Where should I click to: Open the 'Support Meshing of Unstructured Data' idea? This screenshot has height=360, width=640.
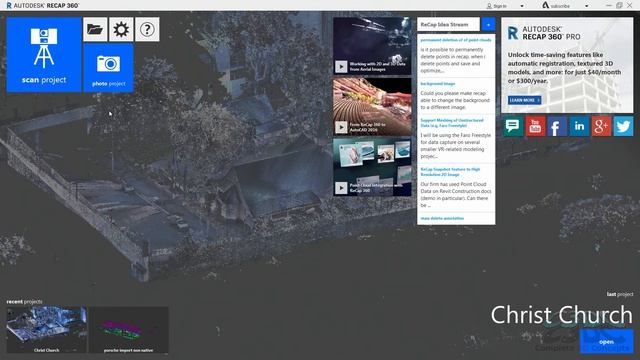click(452, 123)
